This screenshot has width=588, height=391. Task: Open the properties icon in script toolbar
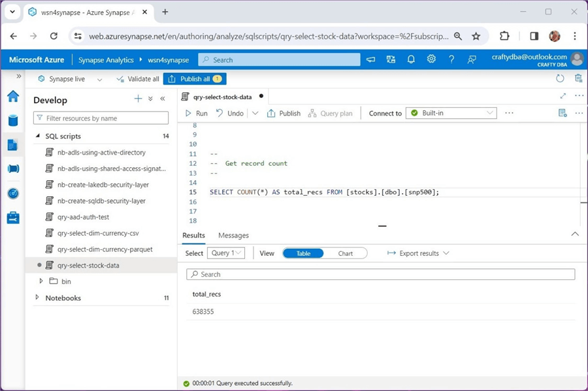(563, 113)
